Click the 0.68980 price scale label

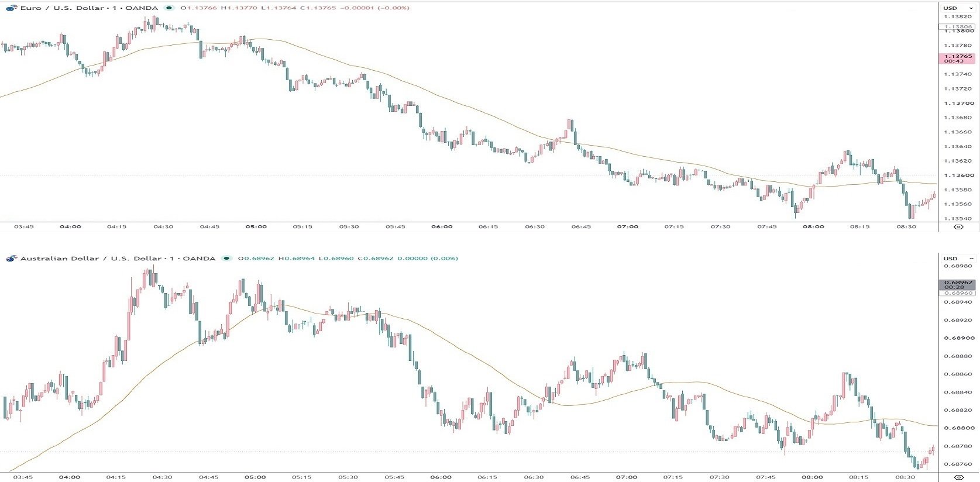pyautogui.click(x=958, y=266)
